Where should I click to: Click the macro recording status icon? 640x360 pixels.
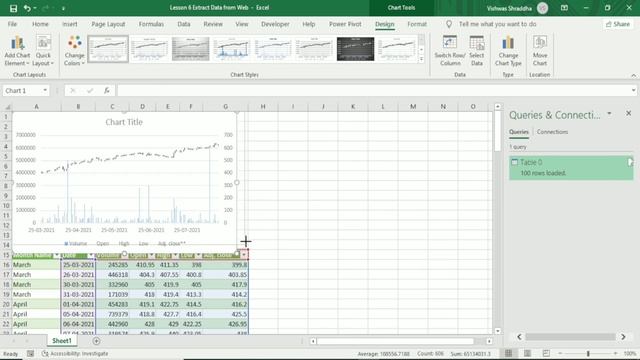(x=30, y=353)
